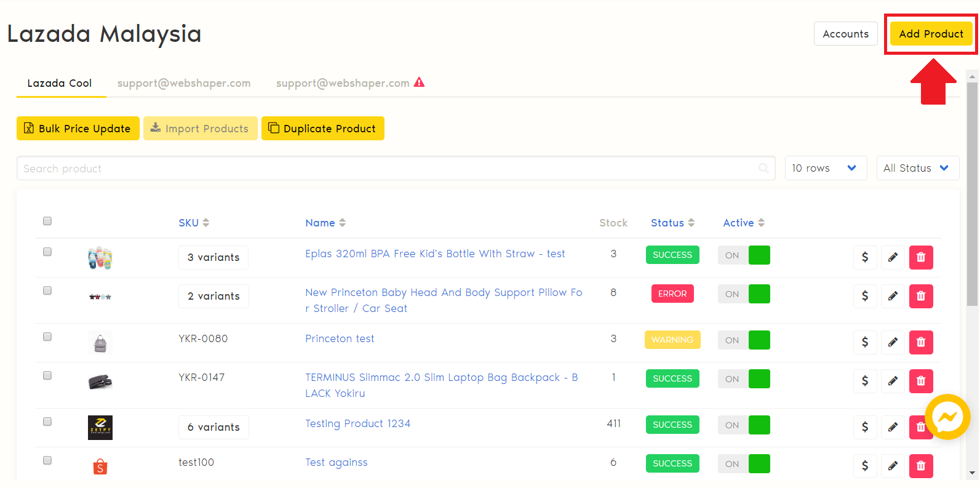Check the Test againss row checkbox

(x=47, y=460)
